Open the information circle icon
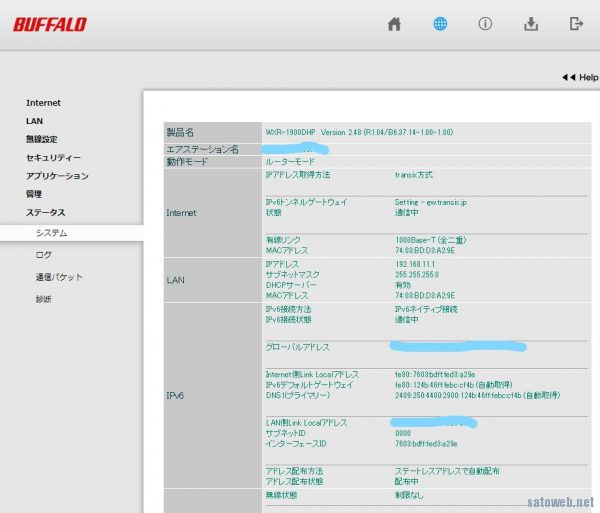600x513 pixels. click(x=485, y=24)
